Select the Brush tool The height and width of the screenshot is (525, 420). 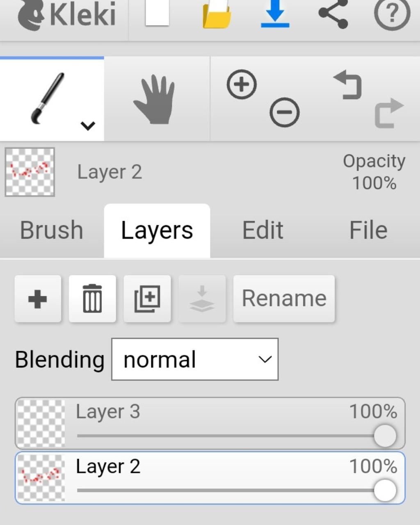(x=47, y=98)
